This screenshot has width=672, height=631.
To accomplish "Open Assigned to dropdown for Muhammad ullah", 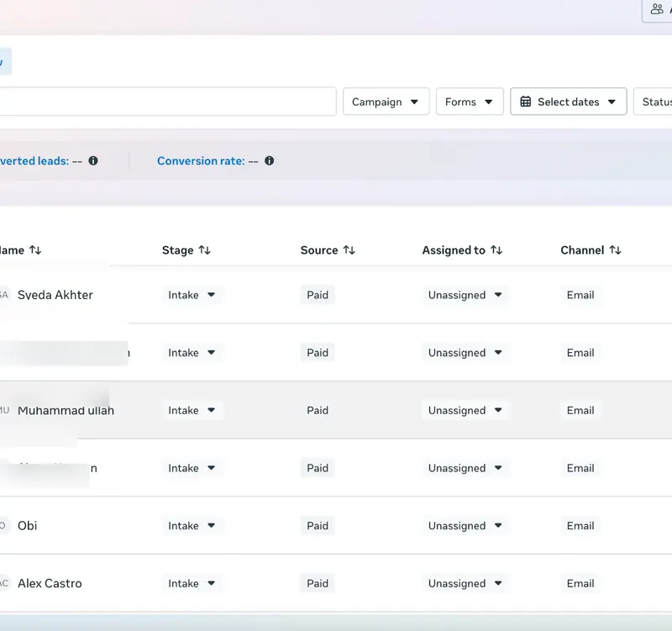I will tap(465, 410).
